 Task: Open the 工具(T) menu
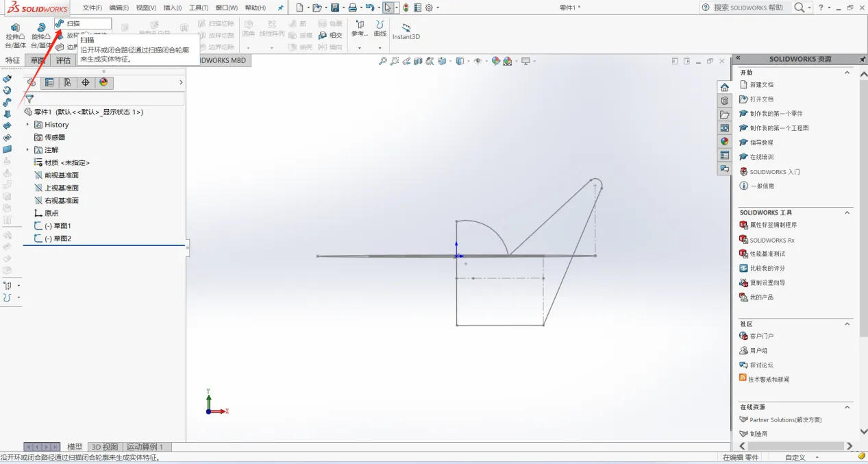pyautogui.click(x=199, y=8)
